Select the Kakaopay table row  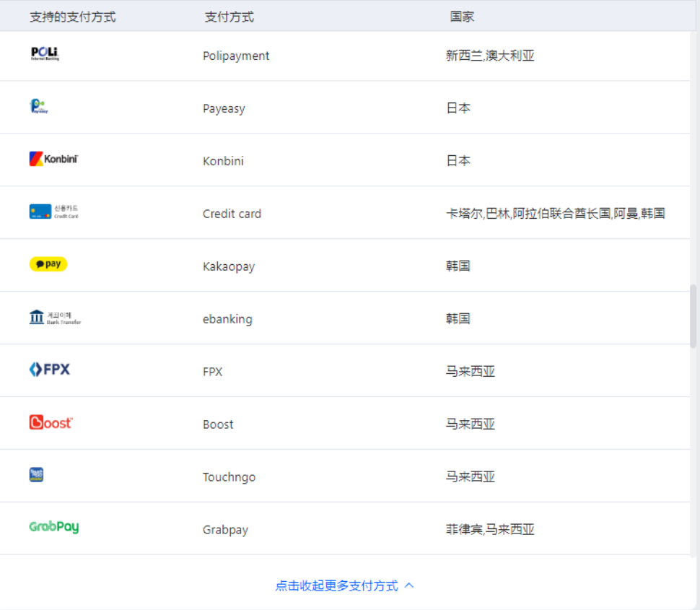pos(350,265)
